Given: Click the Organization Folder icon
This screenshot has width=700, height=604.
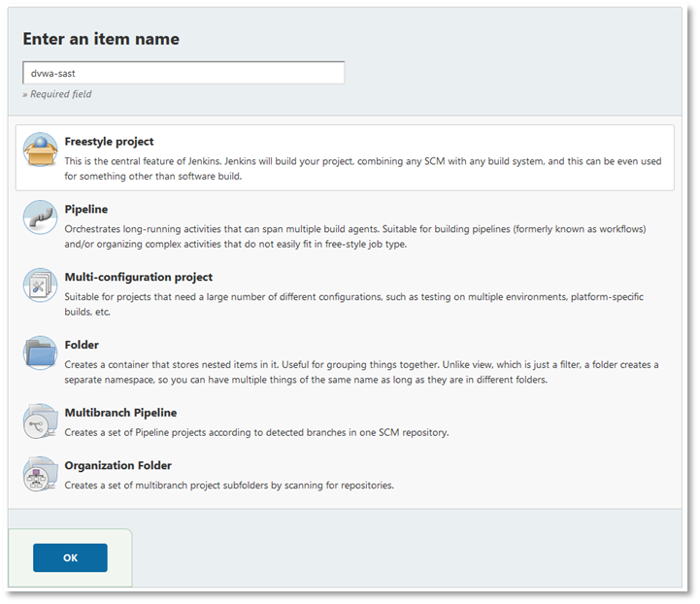Looking at the screenshot, I should (41, 475).
